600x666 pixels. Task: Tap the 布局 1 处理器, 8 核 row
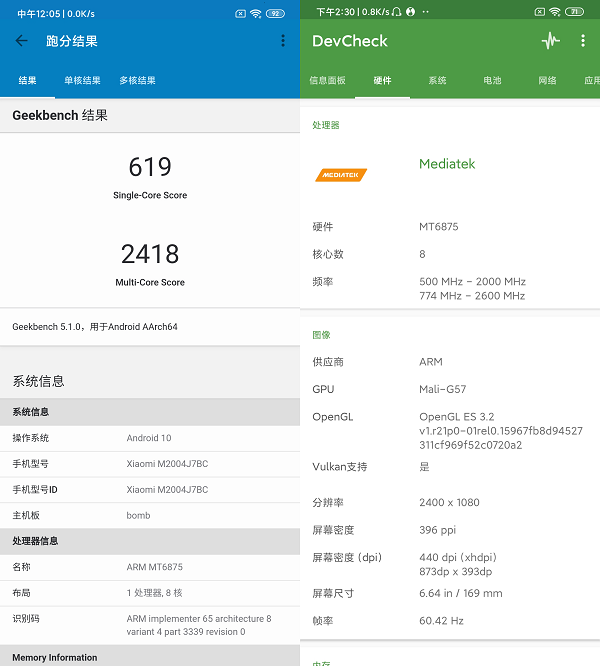coord(150,593)
